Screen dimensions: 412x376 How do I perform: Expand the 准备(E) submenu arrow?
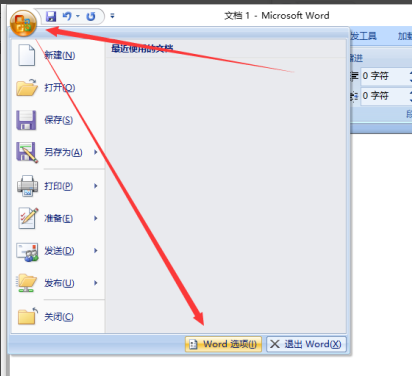(96, 218)
